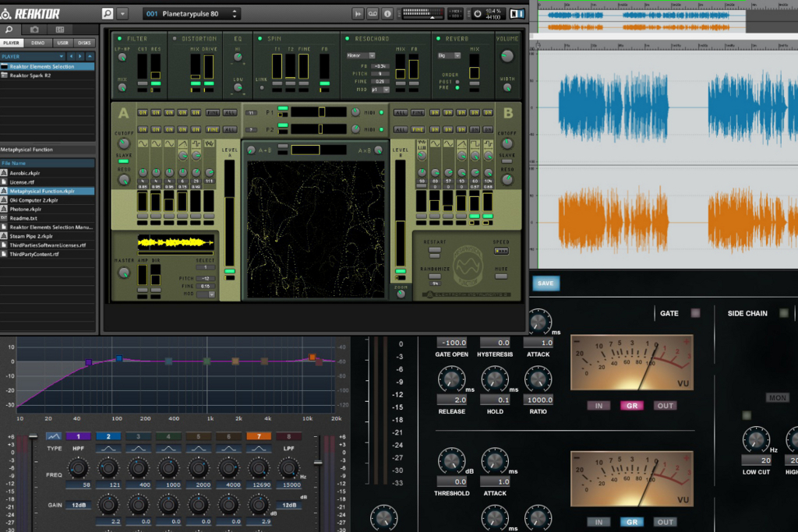Screen dimensions: 798x532
Task: Click the VOLUME knob in Reaktor effects
Action: [x=507, y=56]
